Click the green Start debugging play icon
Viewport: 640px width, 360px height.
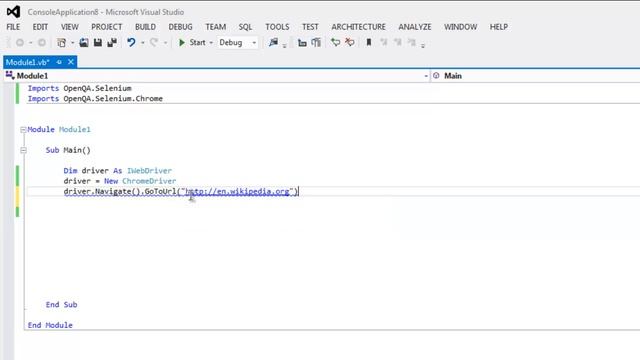(182, 42)
